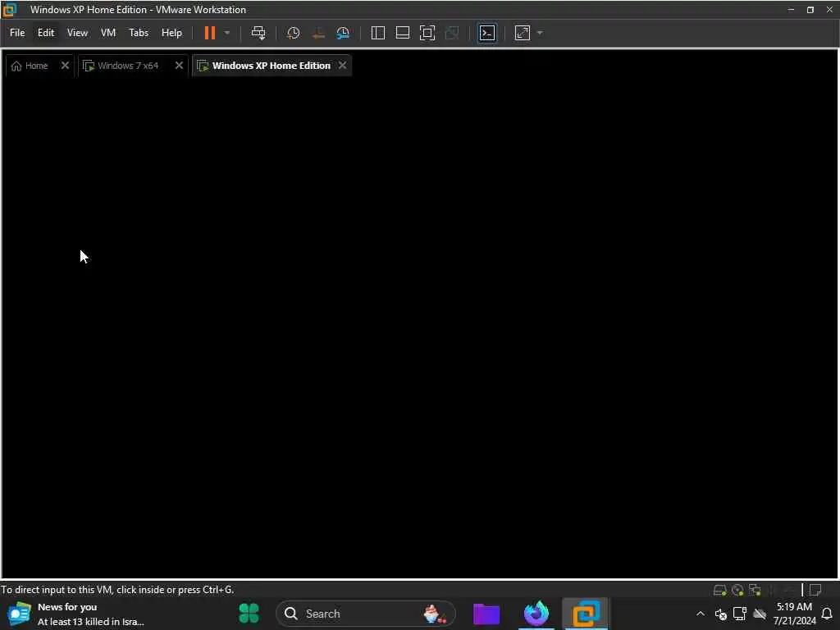Click the VMware Workstation title bar logo
Screen dimensions: 840x630
[x=9, y=10]
